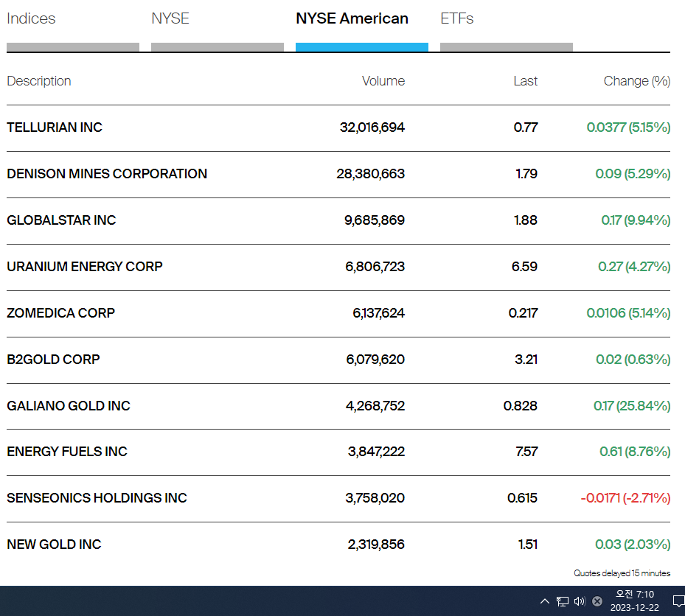Click Globalstar volume 9,685,869
This screenshot has width=685, height=616.
tap(375, 220)
